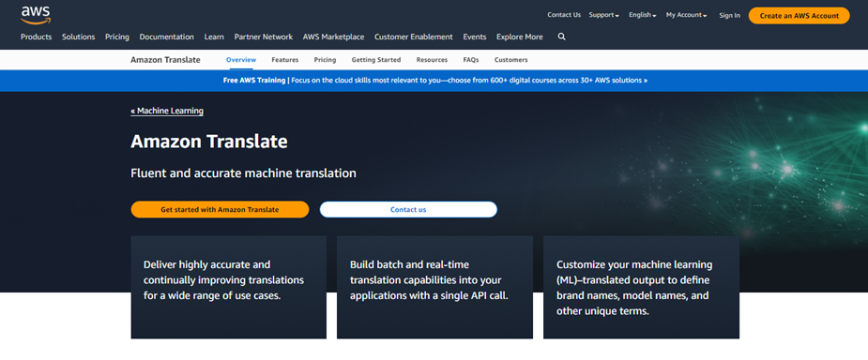Switch to the FAQs tab
This screenshot has height=360, width=868.
[x=471, y=60]
